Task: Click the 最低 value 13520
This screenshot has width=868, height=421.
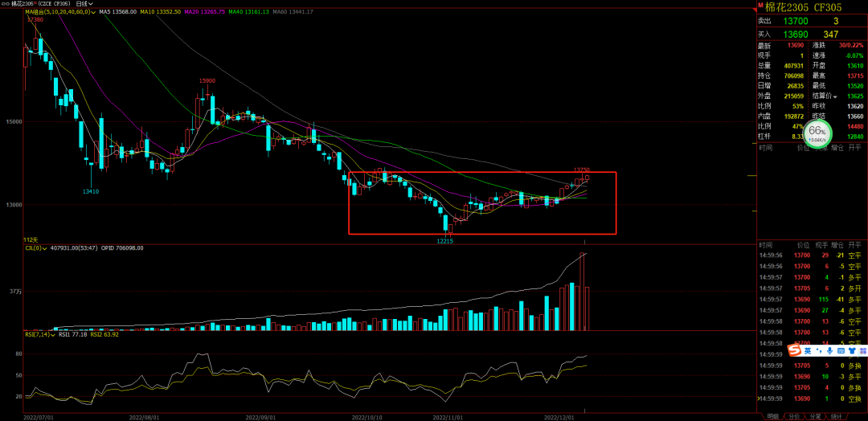Action: coord(854,86)
